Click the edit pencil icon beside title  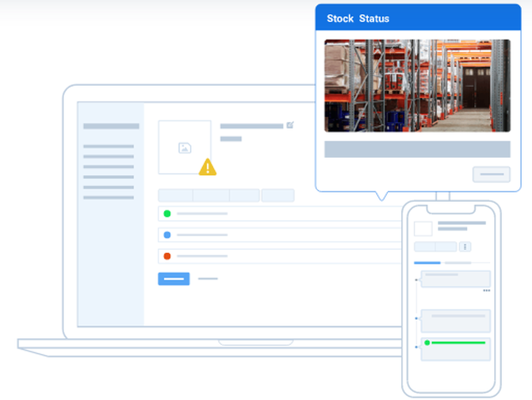(x=290, y=125)
